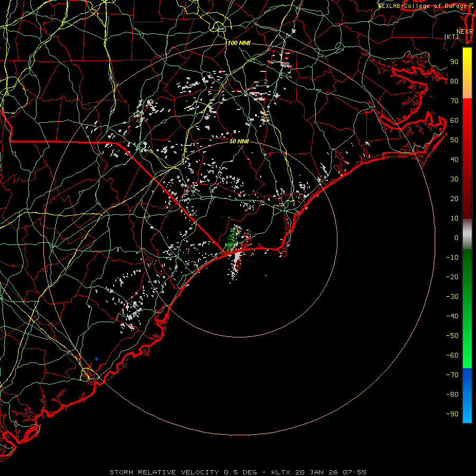This screenshot has height=476, width=476.
Task: Click the [KT] units label above color bar
Action: (x=452, y=36)
